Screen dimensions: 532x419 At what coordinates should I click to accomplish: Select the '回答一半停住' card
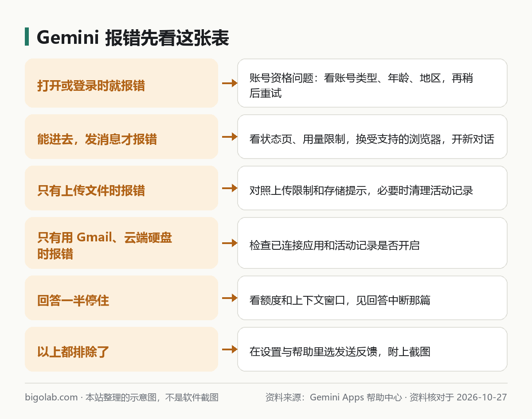click(x=121, y=298)
